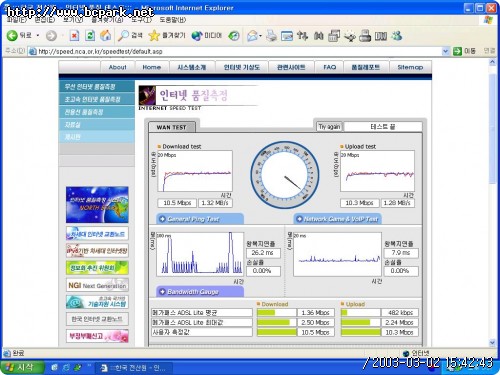The height and width of the screenshot is (375, 500).
Task: Go to the browser Home page icon
Action: click(x=106, y=35)
